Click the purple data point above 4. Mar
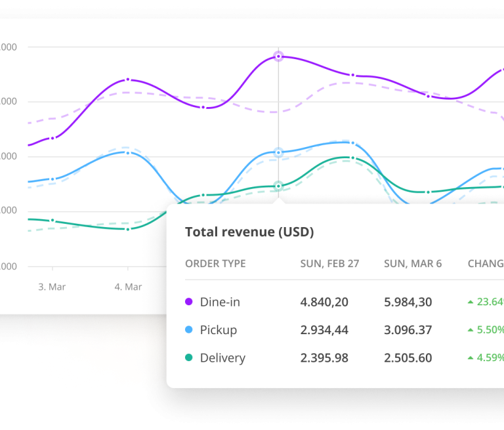 click(127, 79)
